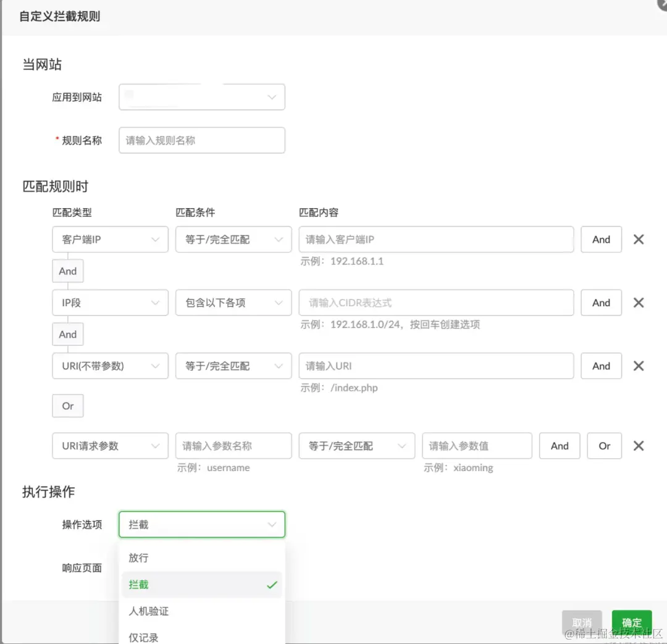Click the 取消 cancel button
Screen dimensions: 667x644
pos(581,622)
